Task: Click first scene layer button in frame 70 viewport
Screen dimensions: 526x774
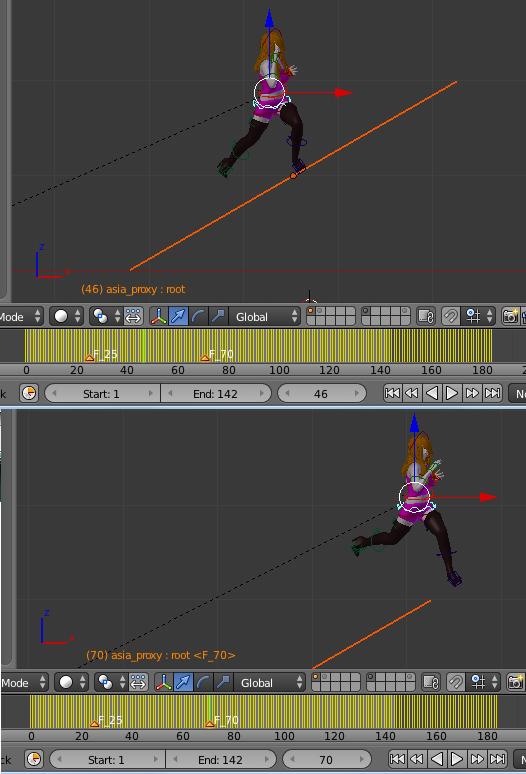Action: pyautogui.click(x=315, y=677)
